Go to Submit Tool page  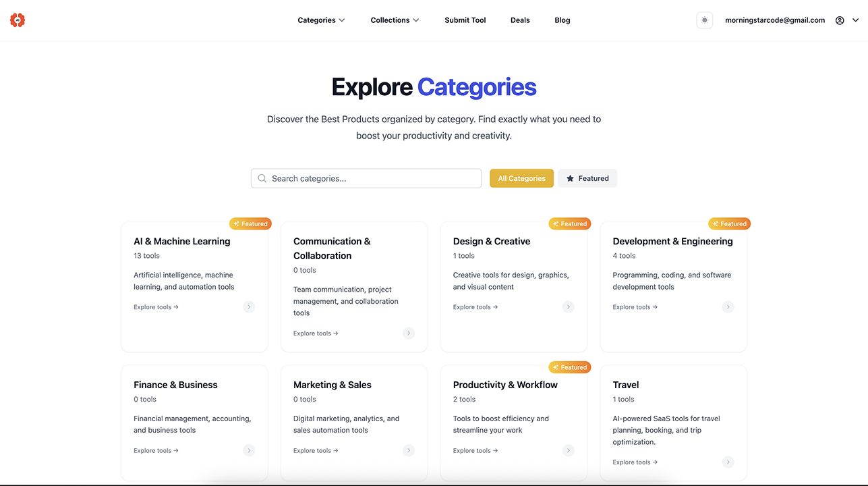click(465, 20)
